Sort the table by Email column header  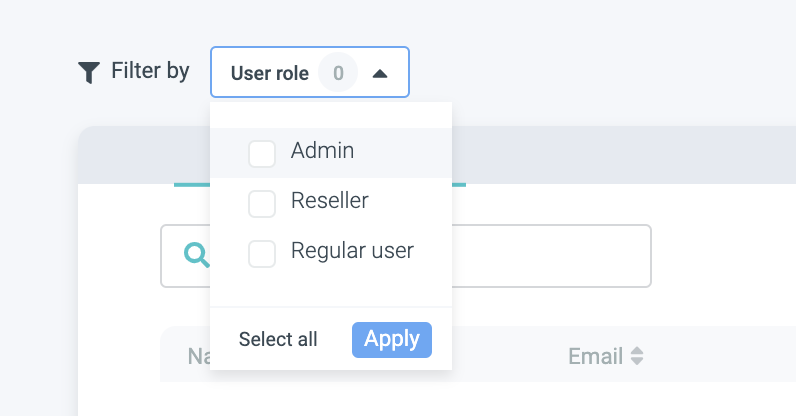point(595,357)
